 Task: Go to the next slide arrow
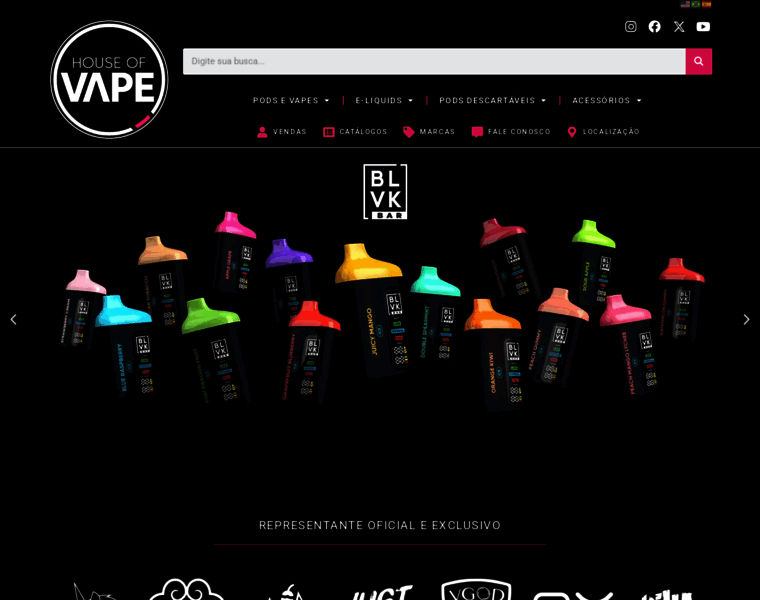746,319
